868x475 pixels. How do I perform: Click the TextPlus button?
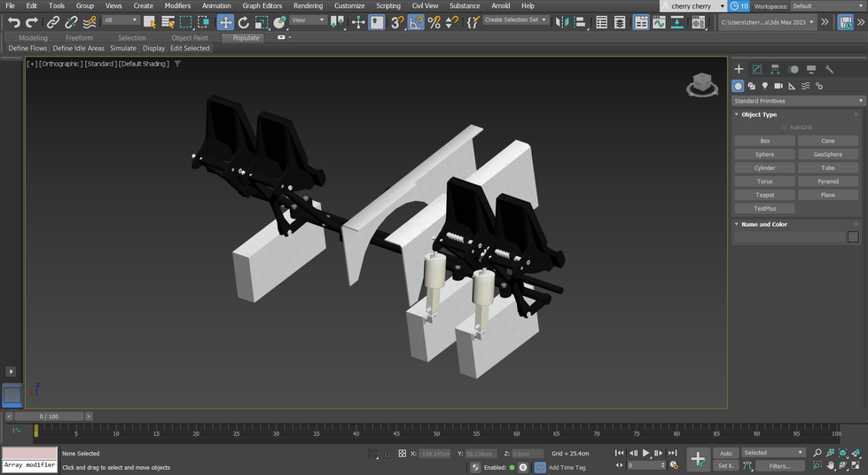point(764,209)
